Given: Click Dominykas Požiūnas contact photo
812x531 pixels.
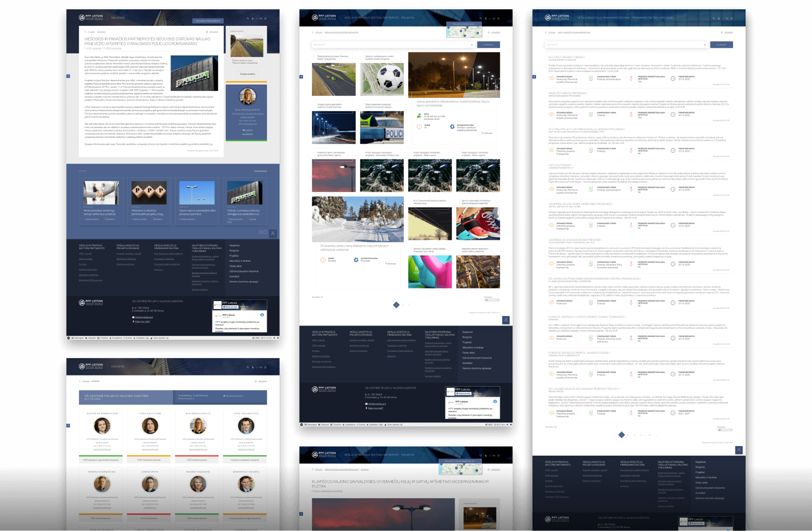Looking at the screenshot, I should coord(246,484).
